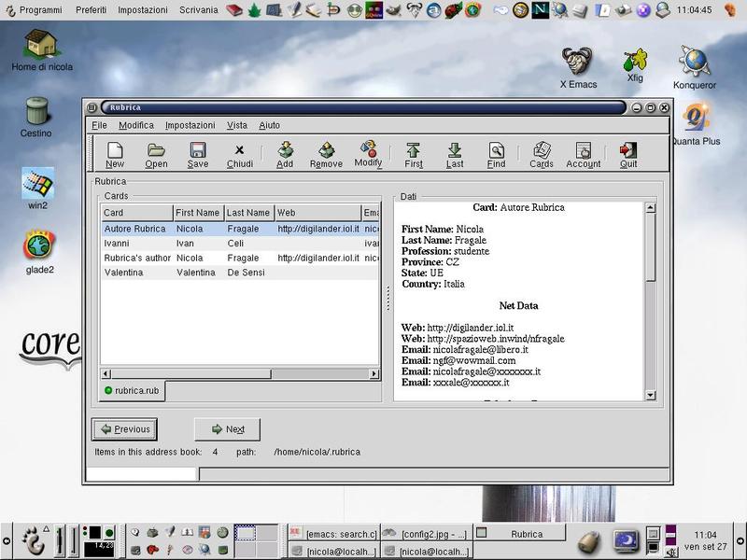The height and width of the screenshot is (560, 747).
Task: Save the address book
Action: (x=198, y=155)
